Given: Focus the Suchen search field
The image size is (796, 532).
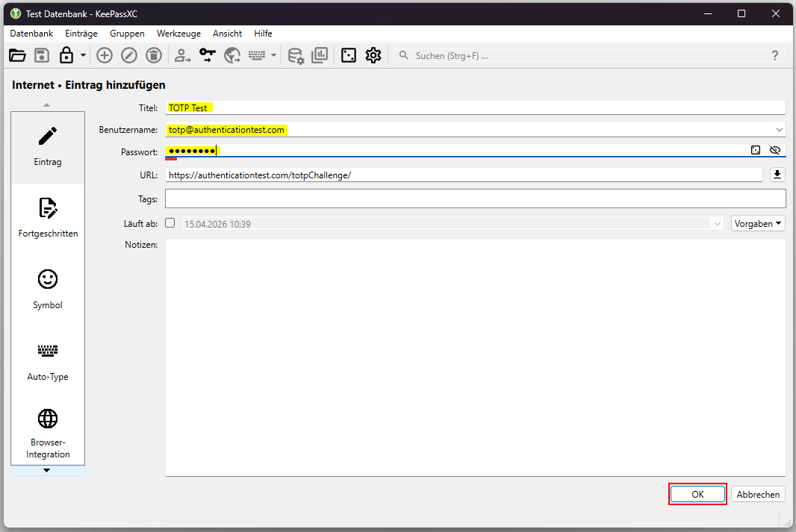Looking at the screenshot, I should coord(589,56).
